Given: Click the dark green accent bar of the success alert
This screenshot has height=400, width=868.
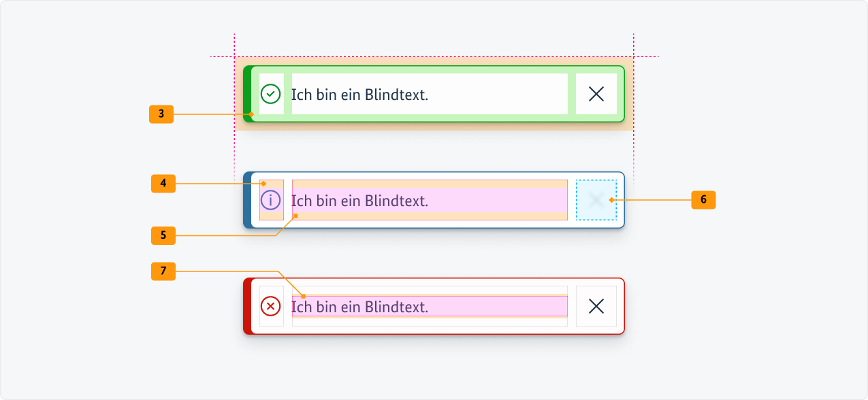Looking at the screenshot, I should click(248, 94).
